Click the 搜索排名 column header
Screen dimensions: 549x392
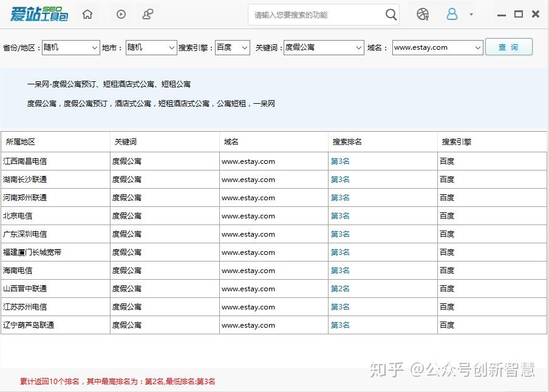[383, 142]
